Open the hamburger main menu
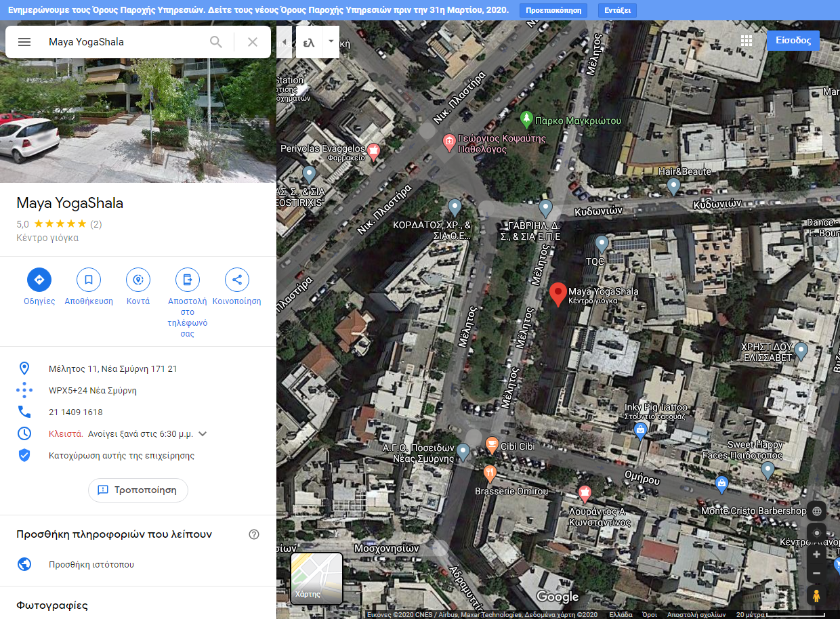The height and width of the screenshot is (619, 840). [x=24, y=42]
